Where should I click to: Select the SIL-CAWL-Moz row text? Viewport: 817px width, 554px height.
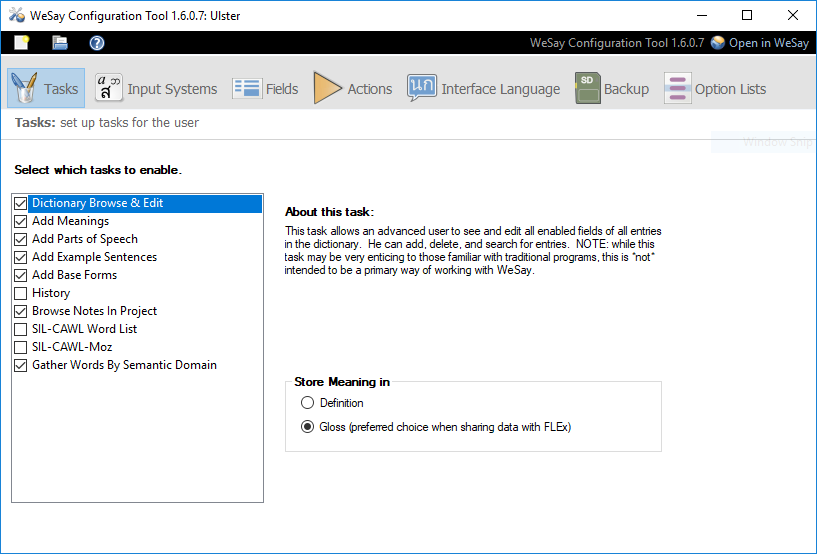pyautogui.click(x=72, y=347)
